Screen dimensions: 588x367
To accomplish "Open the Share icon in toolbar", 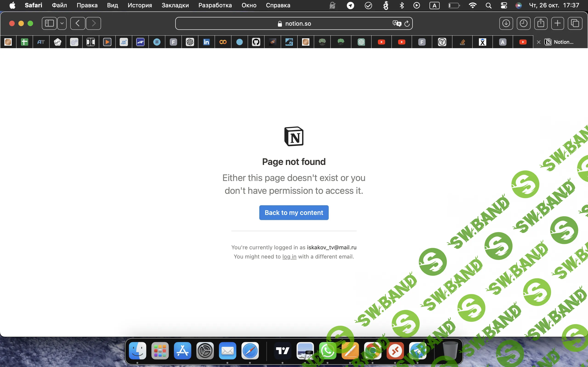I will tap(541, 23).
